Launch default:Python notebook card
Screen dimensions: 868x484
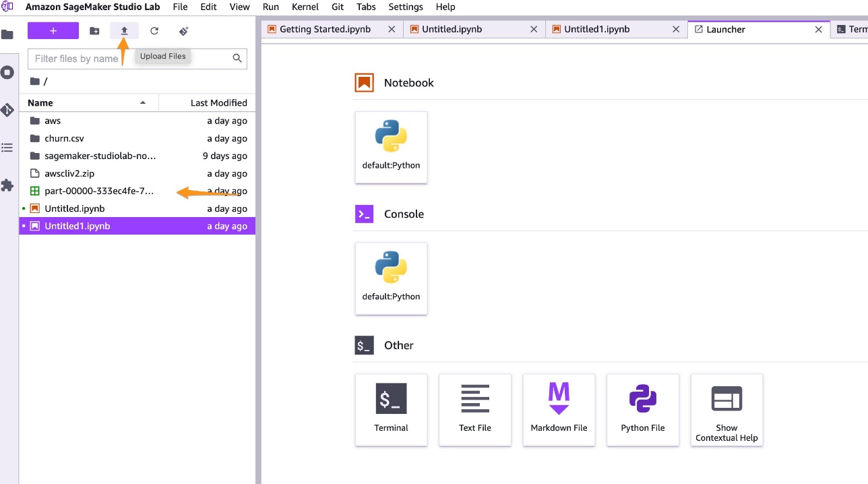click(x=391, y=147)
